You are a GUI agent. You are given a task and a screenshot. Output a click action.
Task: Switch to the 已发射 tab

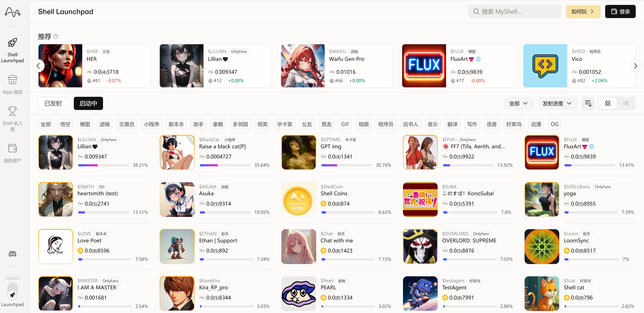tap(53, 103)
